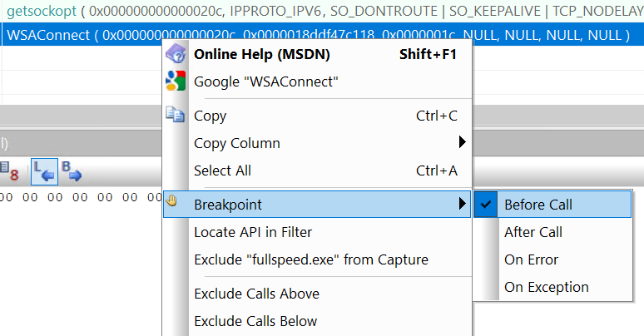This screenshot has height=336, width=644.
Task: Click the Online Help MSDN icon
Action: click(x=176, y=54)
